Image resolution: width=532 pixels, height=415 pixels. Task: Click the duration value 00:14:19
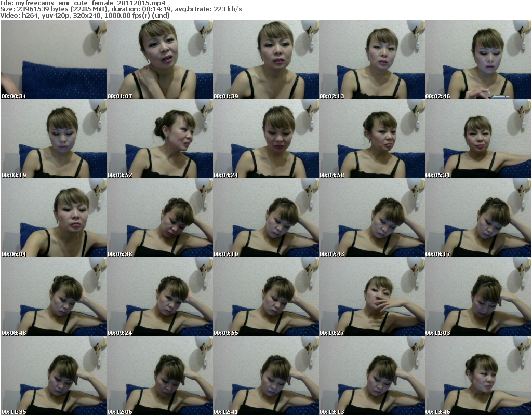pyautogui.click(x=156, y=9)
